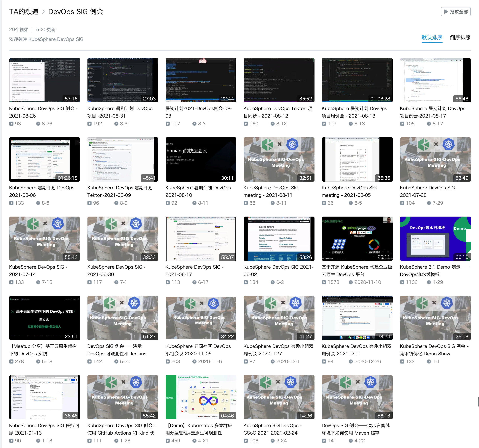Open title KubeSphere DevOps SIG meeting - 2021-08-11
The height and width of the screenshot is (448, 479).
271,191
